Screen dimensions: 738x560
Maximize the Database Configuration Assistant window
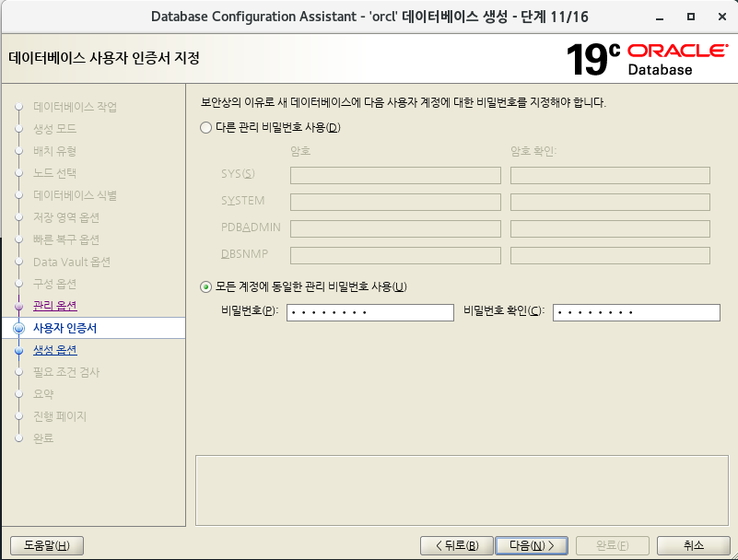(x=690, y=17)
